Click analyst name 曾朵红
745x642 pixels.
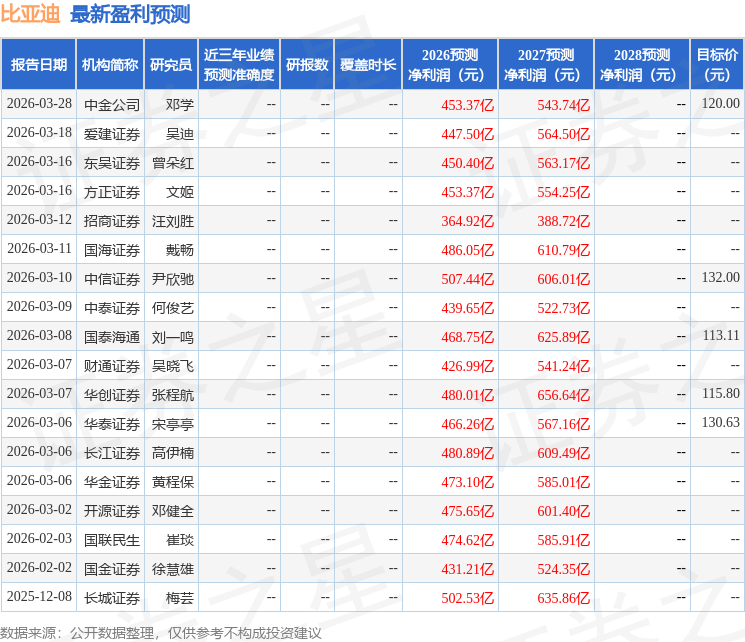coord(173,163)
